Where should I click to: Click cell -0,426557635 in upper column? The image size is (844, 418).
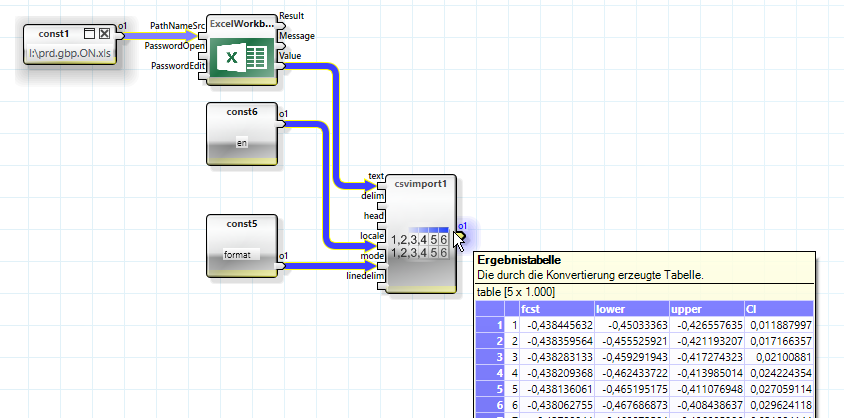[x=707, y=325]
